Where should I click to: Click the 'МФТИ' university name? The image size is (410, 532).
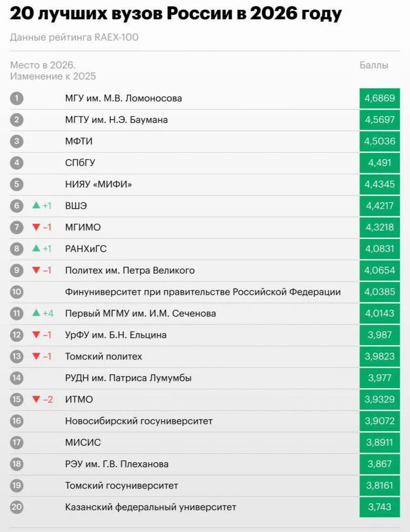79,141
